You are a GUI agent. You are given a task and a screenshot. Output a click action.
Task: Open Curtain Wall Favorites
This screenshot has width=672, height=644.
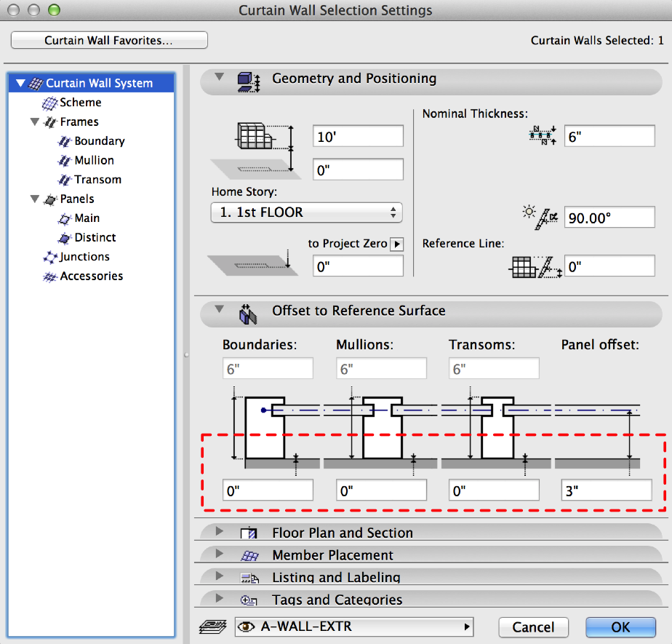(108, 40)
